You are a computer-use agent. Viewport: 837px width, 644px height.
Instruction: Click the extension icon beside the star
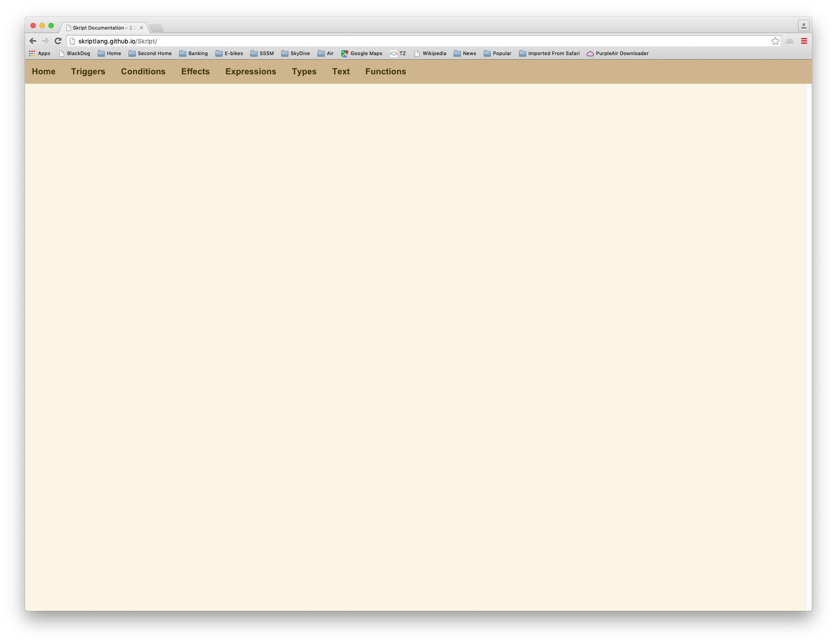(x=789, y=41)
